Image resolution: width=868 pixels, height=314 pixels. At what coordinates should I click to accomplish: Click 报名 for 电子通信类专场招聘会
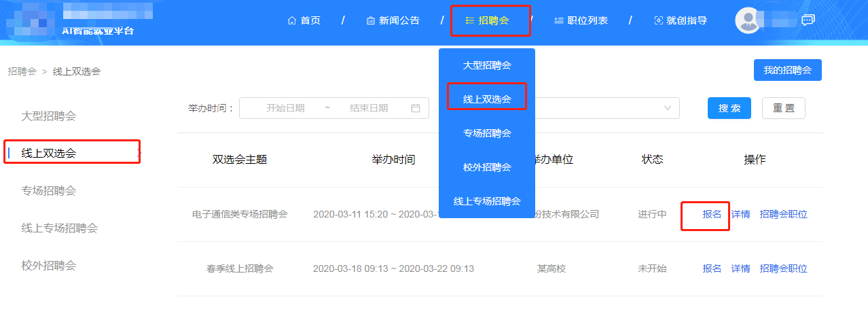[712, 214]
